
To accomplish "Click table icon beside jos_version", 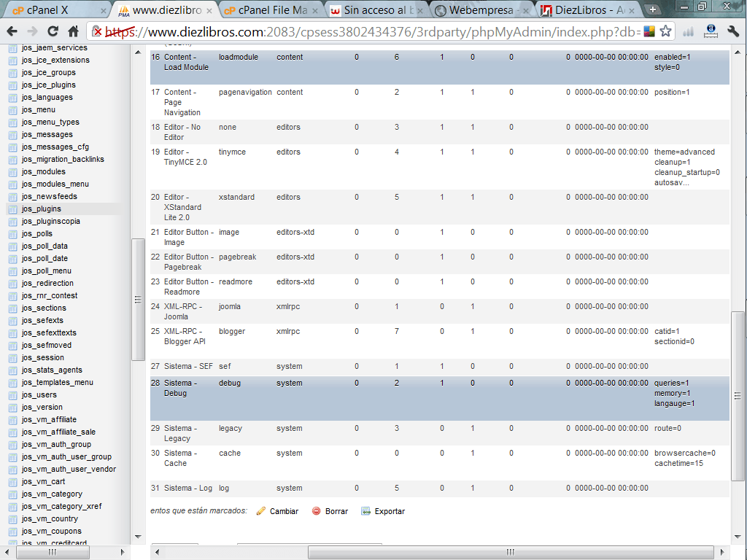I will [x=13, y=408].
